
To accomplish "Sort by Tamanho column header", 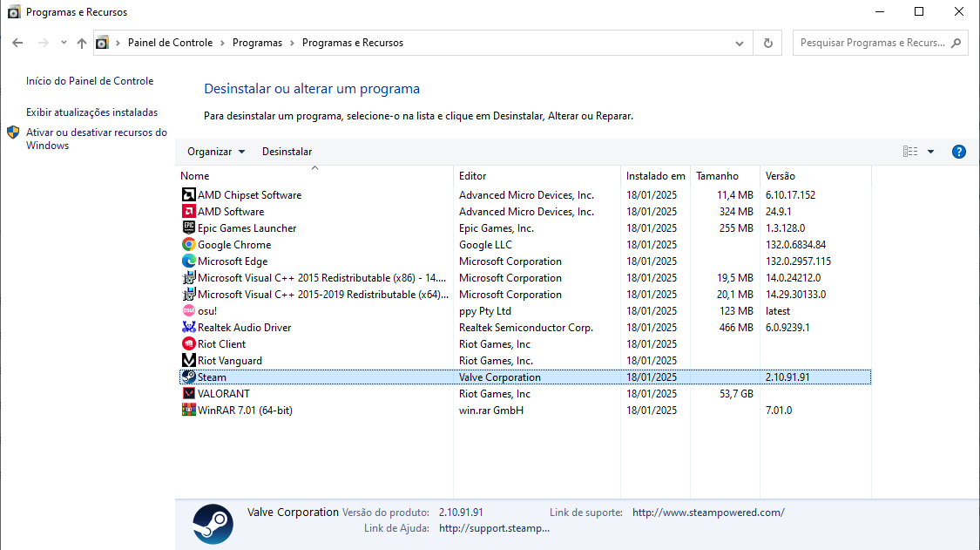I will pyautogui.click(x=726, y=176).
